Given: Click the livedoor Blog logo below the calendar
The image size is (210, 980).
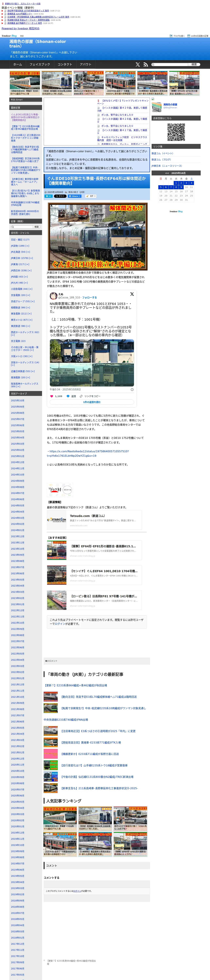Looking at the screenshot, I should tap(176, 212).
